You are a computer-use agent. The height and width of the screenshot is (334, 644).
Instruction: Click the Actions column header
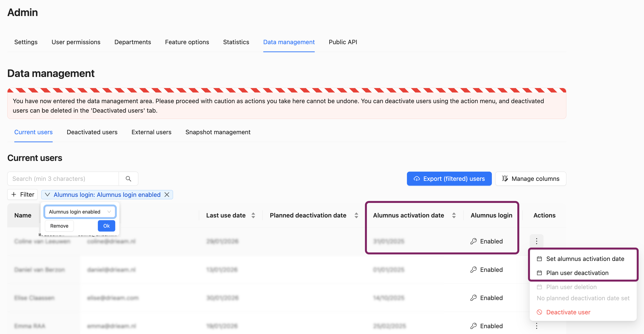click(544, 215)
